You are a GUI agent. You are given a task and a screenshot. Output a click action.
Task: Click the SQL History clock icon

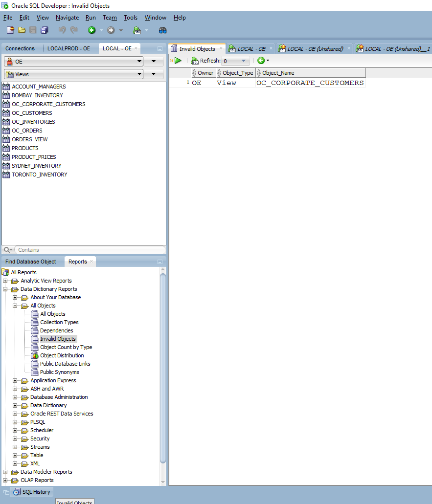pyautogui.click(x=17, y=492)
